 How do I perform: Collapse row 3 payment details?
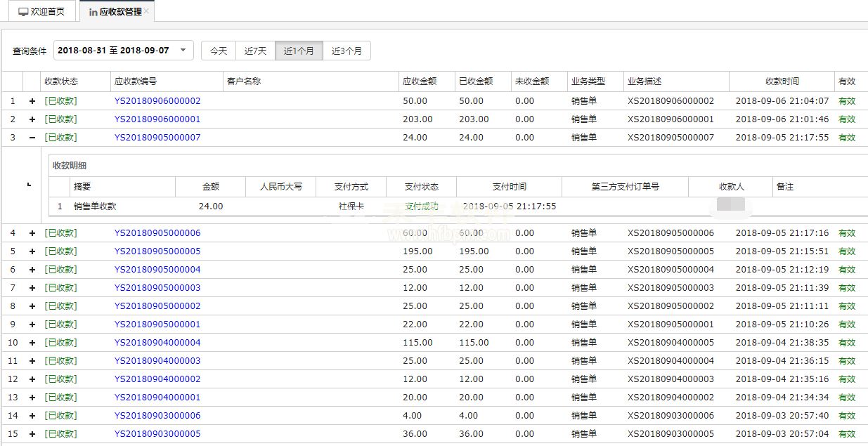point(32,138)
